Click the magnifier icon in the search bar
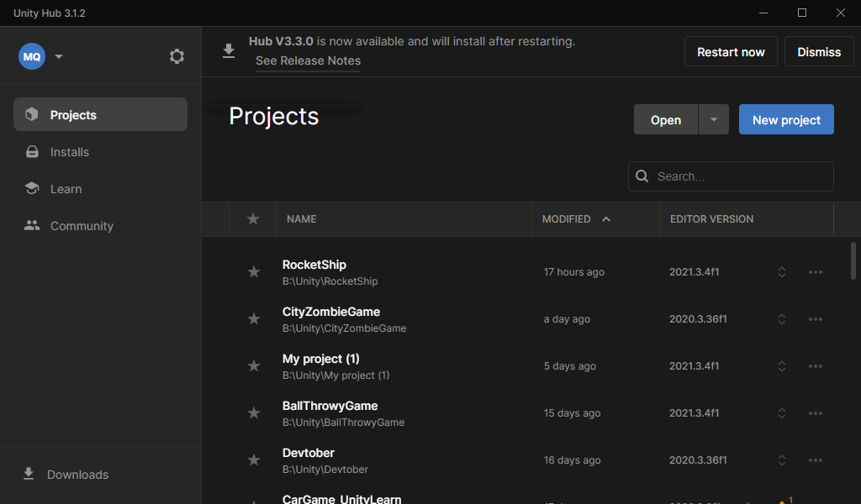This screenshot has height=504, width=861. click(642, 176)
